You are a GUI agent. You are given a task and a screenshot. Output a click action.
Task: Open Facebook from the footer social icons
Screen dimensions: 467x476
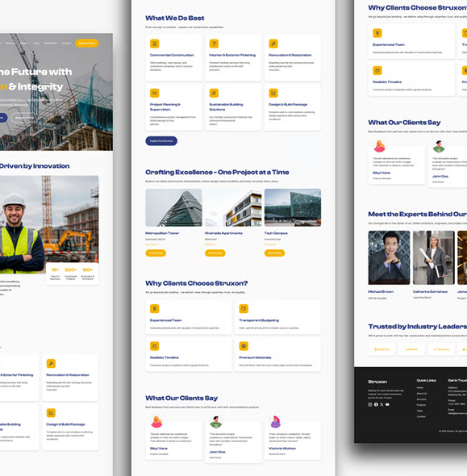(x=376, y=404)
